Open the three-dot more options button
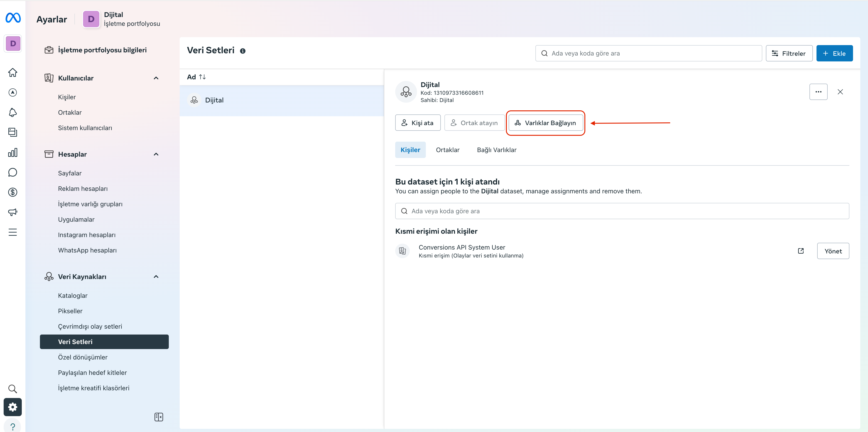 [x=818, y=92]
